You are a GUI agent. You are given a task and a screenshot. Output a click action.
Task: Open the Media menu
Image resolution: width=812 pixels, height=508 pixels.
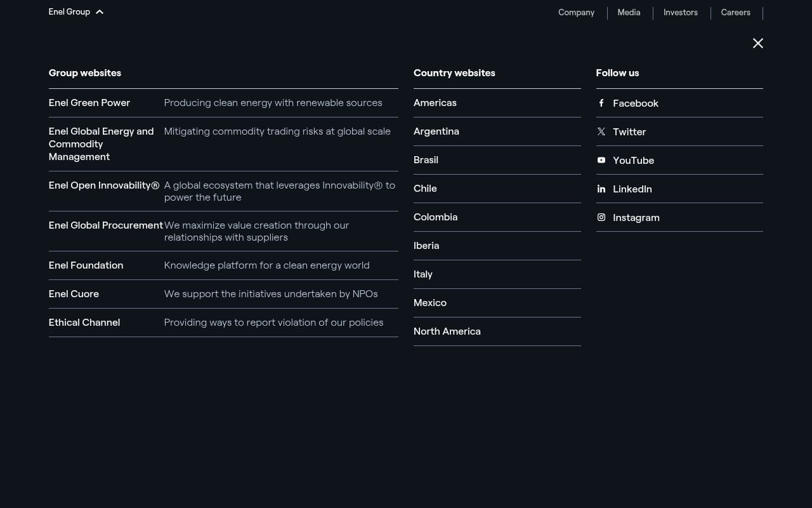629,12
